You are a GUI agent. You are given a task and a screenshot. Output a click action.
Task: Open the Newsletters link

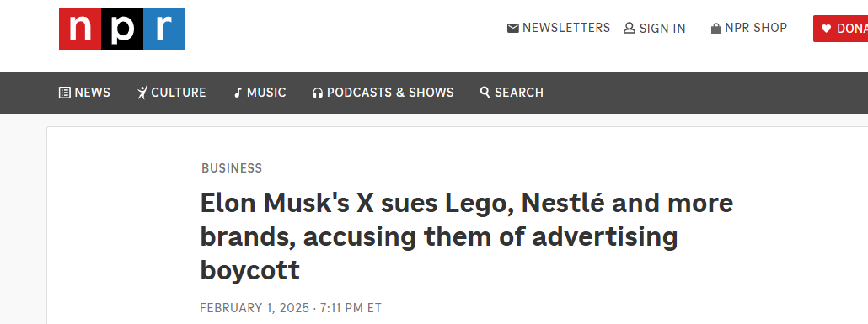point(566,28)
